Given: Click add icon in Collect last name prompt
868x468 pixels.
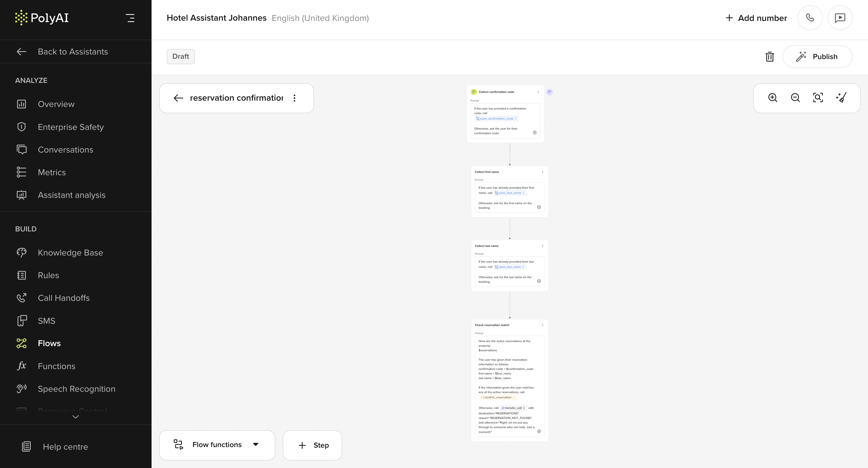Looking at the screenshot, I should (539, 281).
